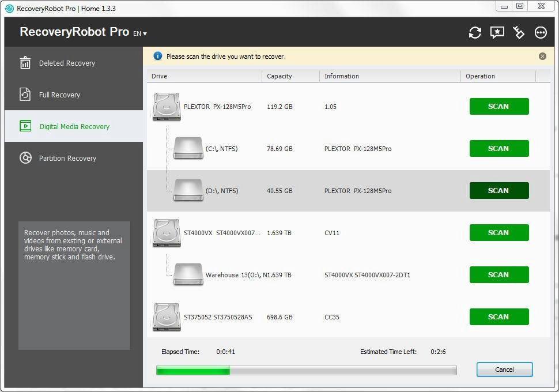Switch to Full Recovery mode
Viewport: 559px width, 392px height.
(x=73, y=95)
